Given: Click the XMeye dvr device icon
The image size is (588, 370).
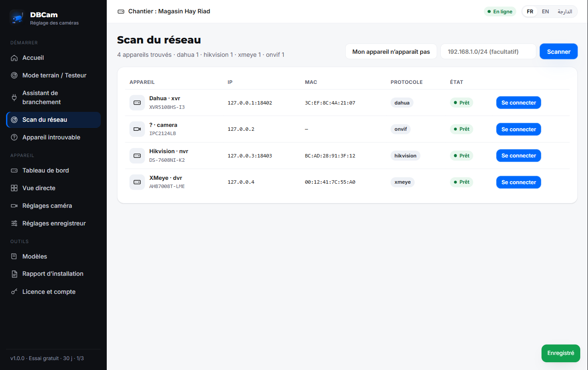Looking at the screenshot, I should point(137,182).
